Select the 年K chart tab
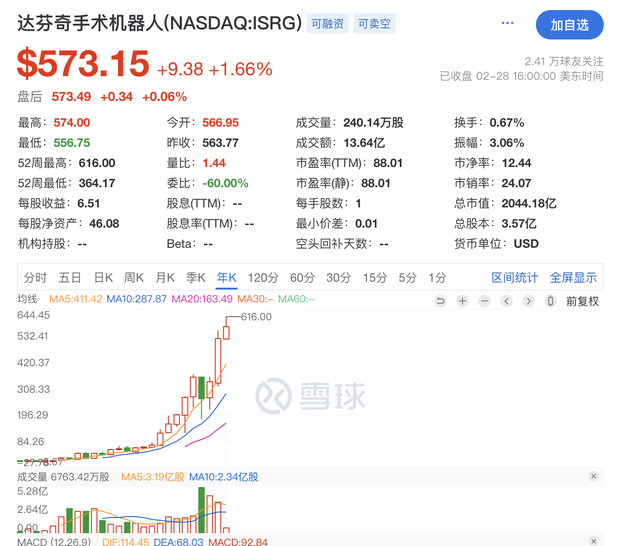Screen dimensions: 640x546 [227, 278]
